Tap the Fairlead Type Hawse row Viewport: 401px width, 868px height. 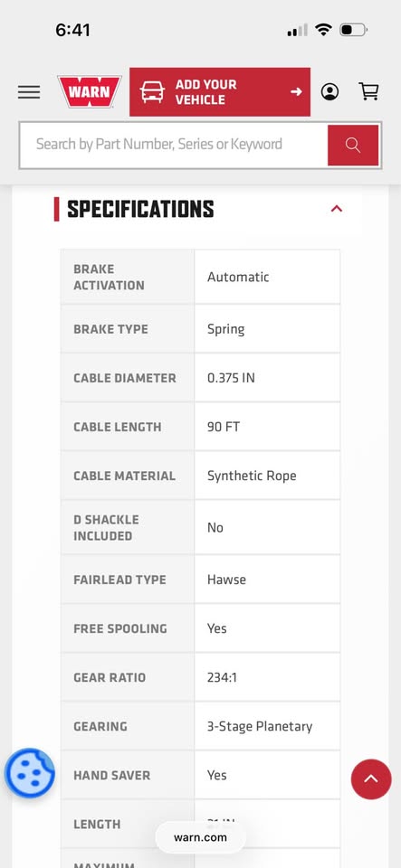coord(200,580)
